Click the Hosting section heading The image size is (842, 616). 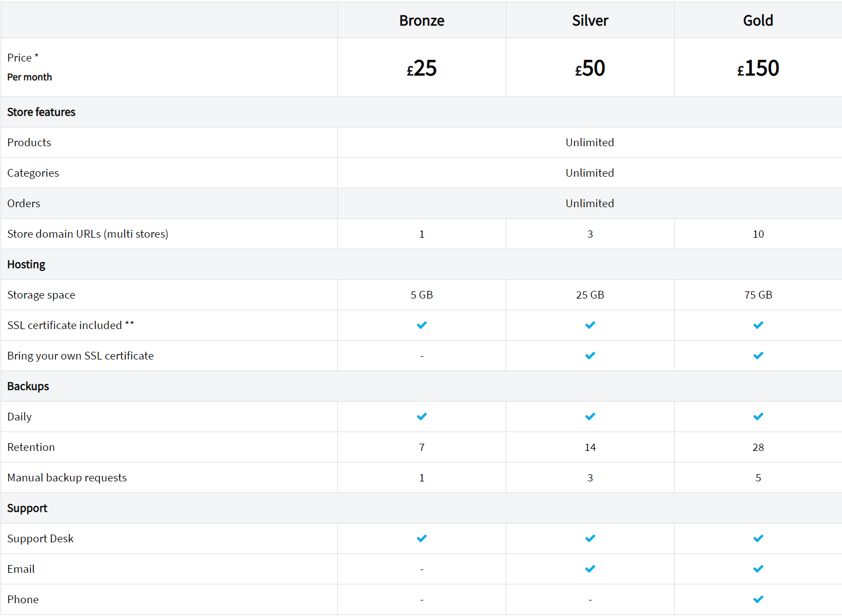(x=27, y=264)
